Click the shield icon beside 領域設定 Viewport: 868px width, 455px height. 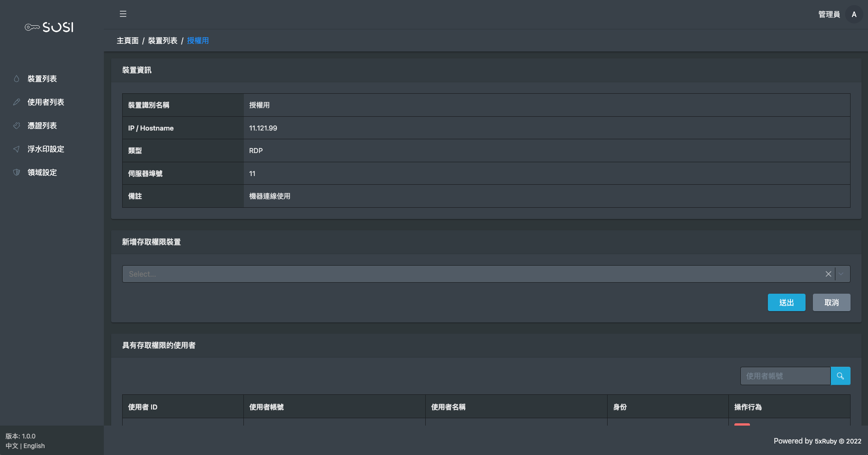pos(17,173)
